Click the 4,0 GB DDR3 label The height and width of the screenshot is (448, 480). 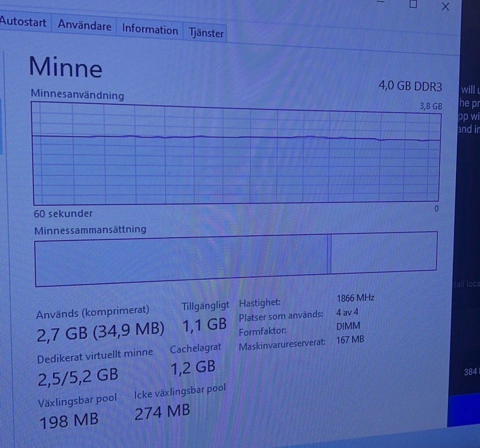[x=410, y=86]
